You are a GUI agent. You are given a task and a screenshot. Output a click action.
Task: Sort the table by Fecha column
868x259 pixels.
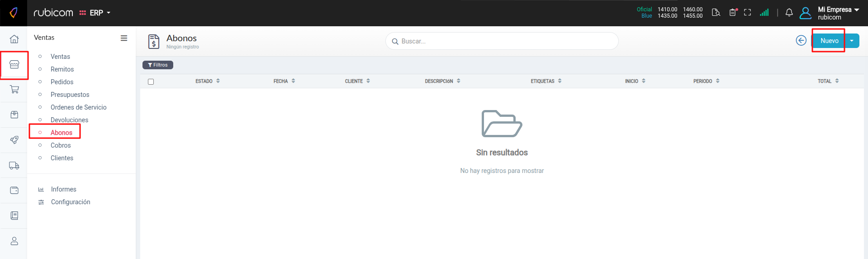[284, 81]
